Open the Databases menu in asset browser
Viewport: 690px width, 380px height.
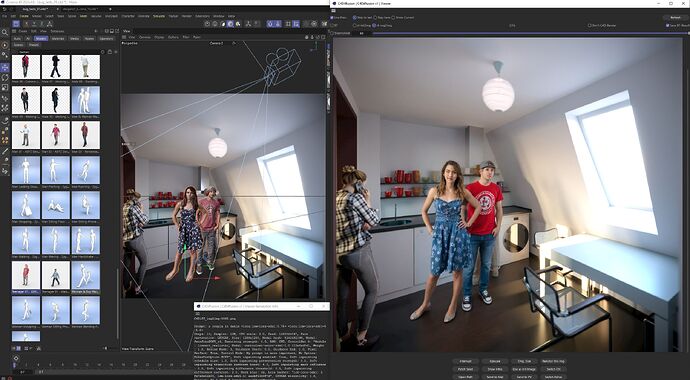tap(57, 31)
